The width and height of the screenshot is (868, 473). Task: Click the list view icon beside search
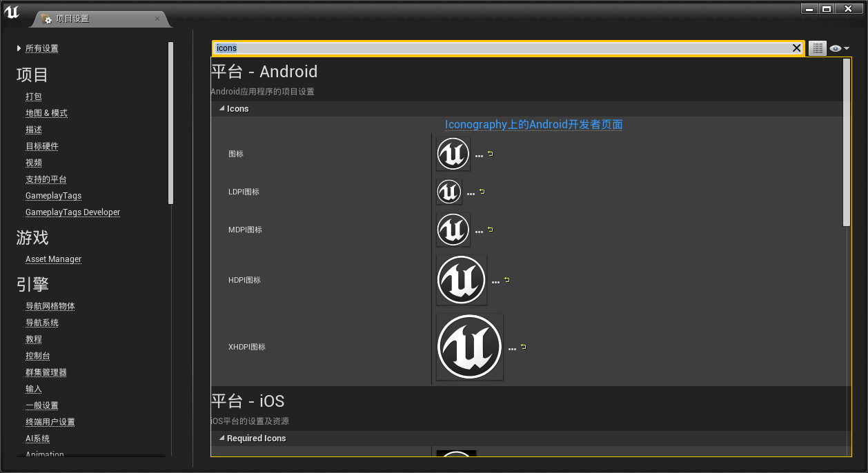point(818,48)
